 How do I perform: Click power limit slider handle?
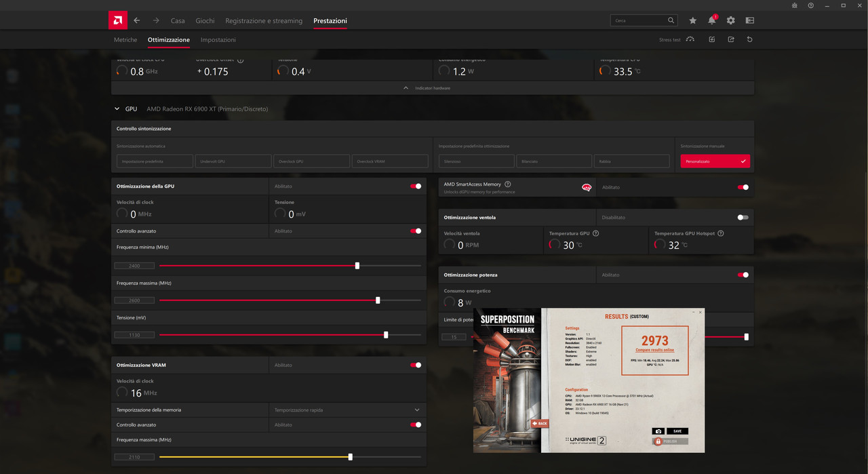[747, 336]
